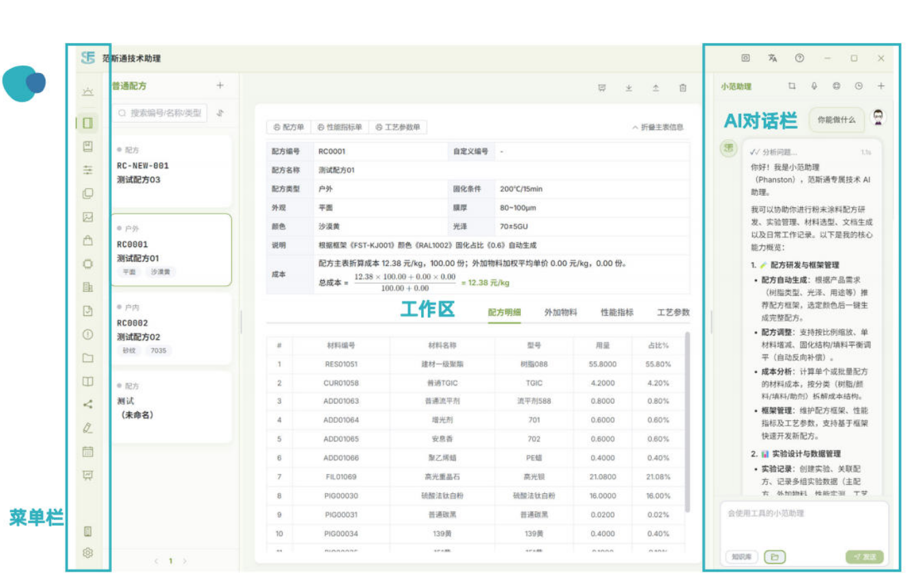Toggle the 知识库 button in chat input
918x588 pixels.
pyautogui.click(x=742, y=557)
